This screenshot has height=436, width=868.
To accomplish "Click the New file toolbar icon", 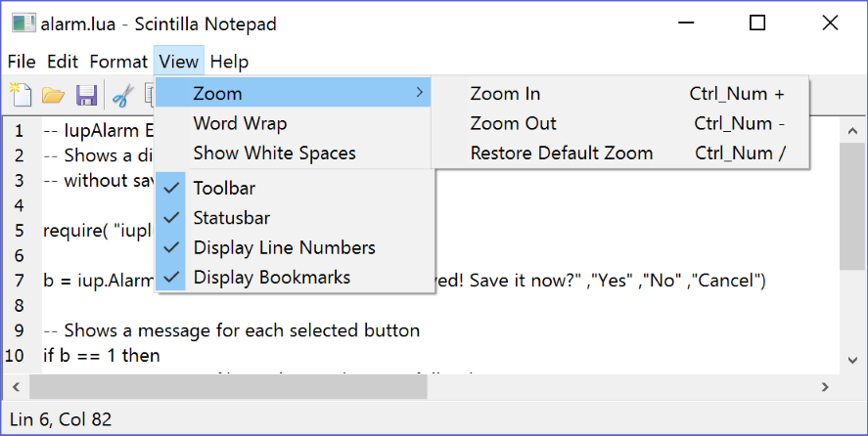I will [x=21, y=95].
